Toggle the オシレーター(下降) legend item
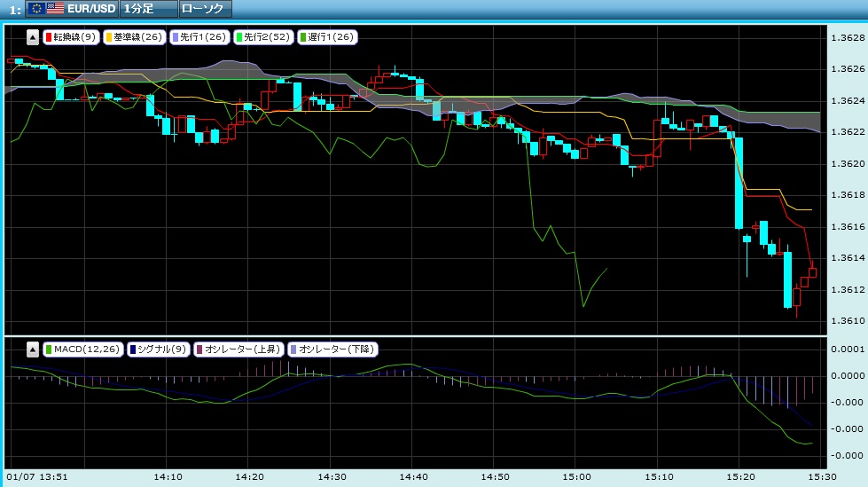Image resolution: width=868 pixels, height=487 pixels. (x=332, y=349)
